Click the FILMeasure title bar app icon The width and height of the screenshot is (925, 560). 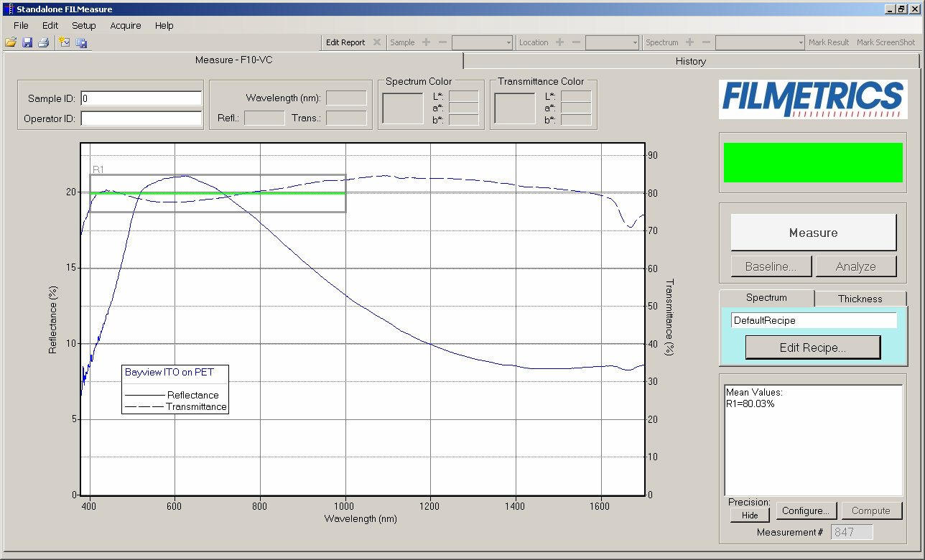tap(8, 9)
